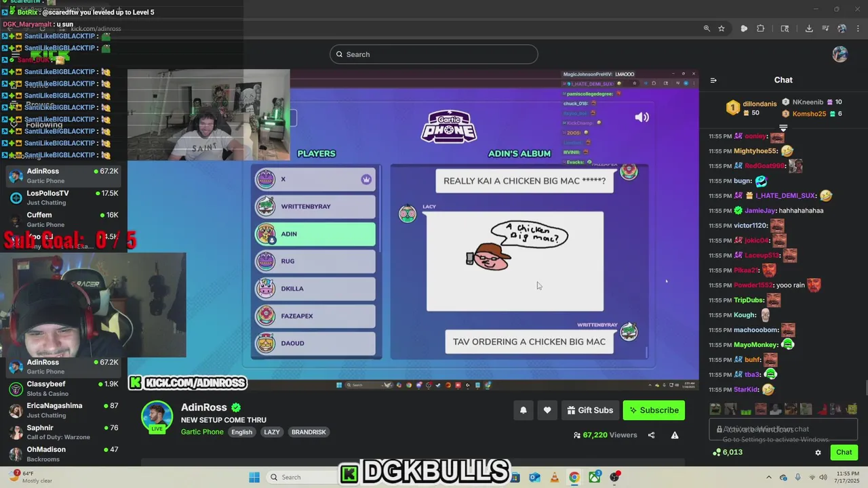The width and height of the screenshot is (868, 488).
Task: Open chat settings gear icon
Action: (818, 453)
